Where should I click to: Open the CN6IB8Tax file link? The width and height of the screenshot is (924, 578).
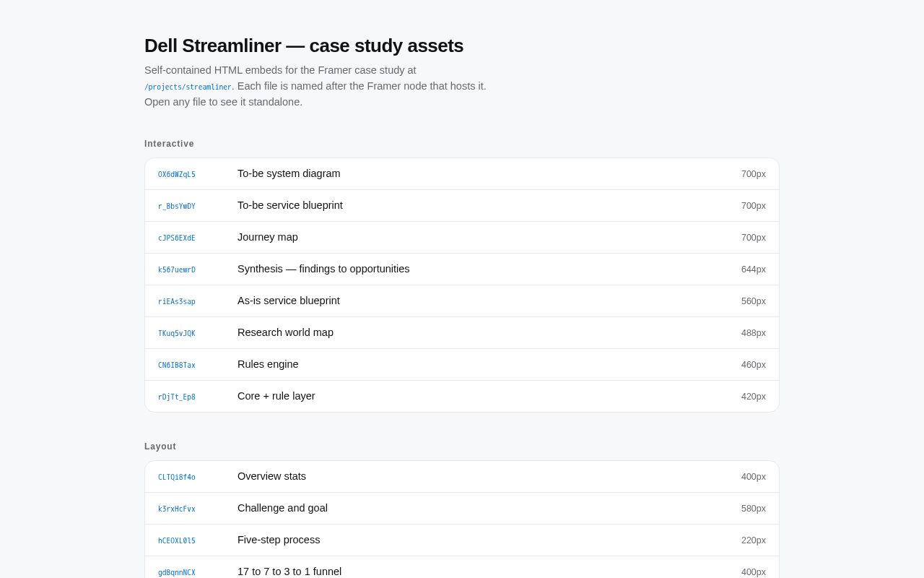pos(177,365)
